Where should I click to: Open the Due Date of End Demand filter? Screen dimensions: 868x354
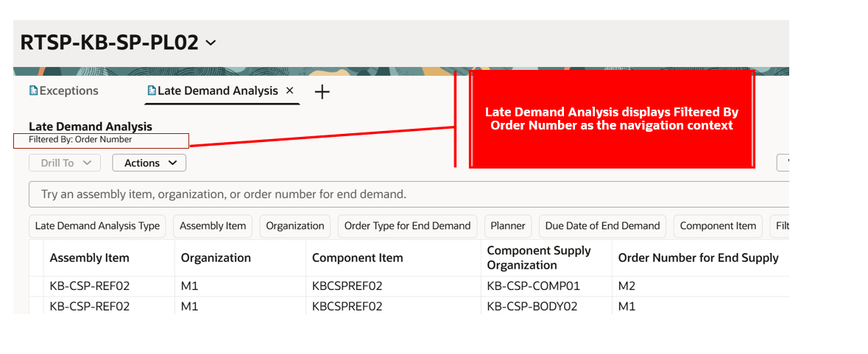point(602,226)
